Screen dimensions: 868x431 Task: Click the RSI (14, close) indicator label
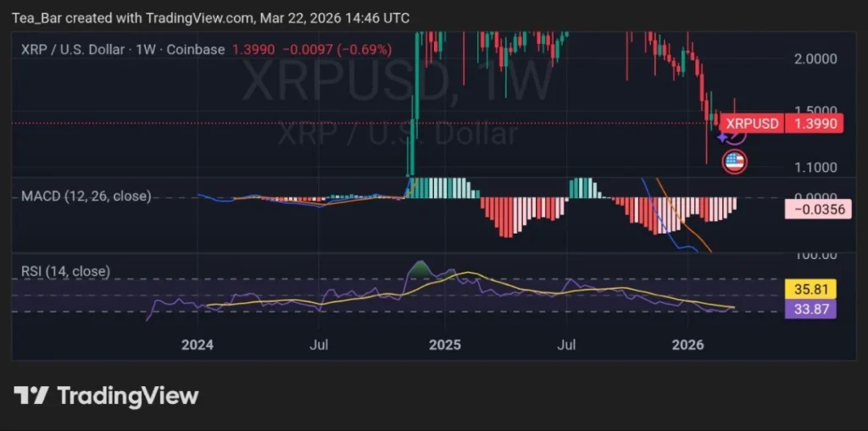tap(65, 271)
